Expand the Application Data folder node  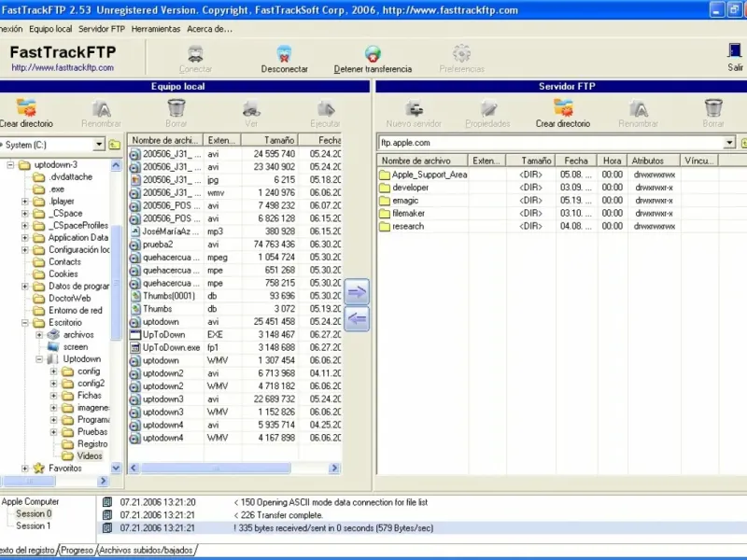tap(25, 238)
